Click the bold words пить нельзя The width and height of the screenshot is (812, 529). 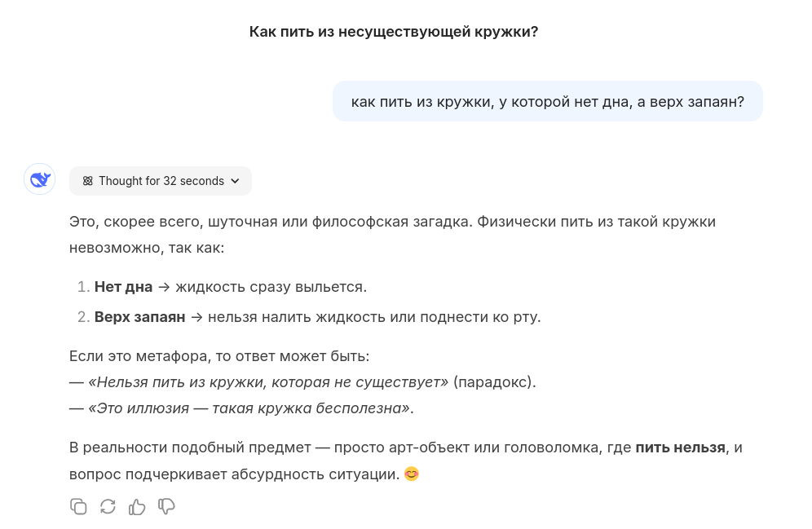tap(680, 447)
